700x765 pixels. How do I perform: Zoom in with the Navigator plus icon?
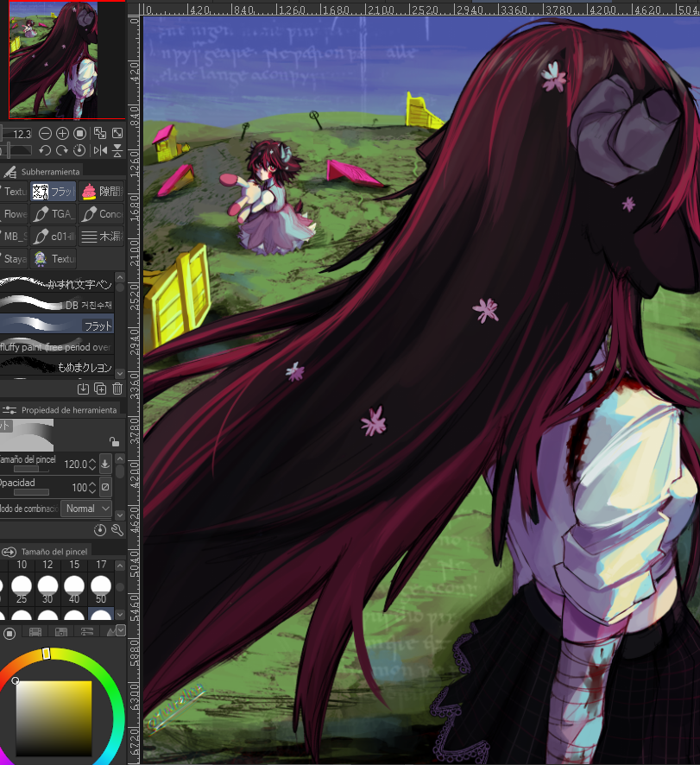coord(62,134)
